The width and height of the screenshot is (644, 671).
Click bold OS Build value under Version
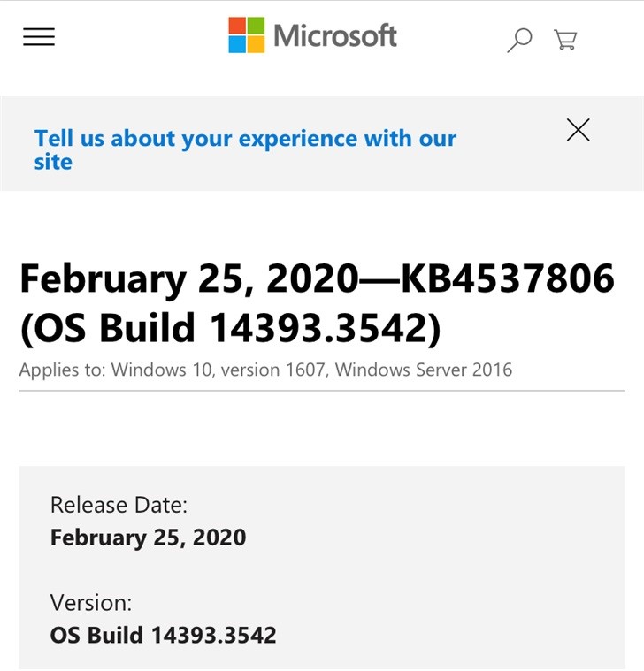[163, 635]
